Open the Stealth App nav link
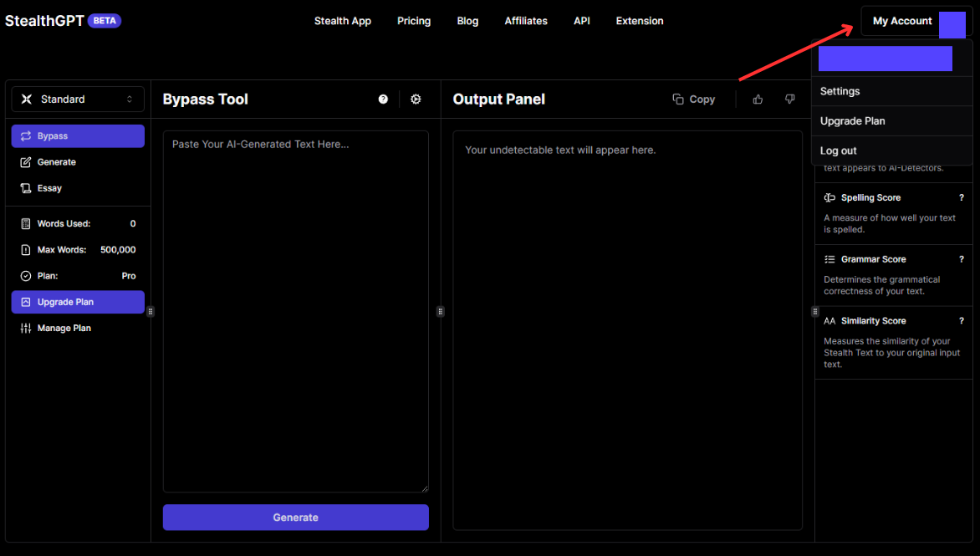Image resolution: width=980 pixels, height=556 pixels. pos(343,21)
